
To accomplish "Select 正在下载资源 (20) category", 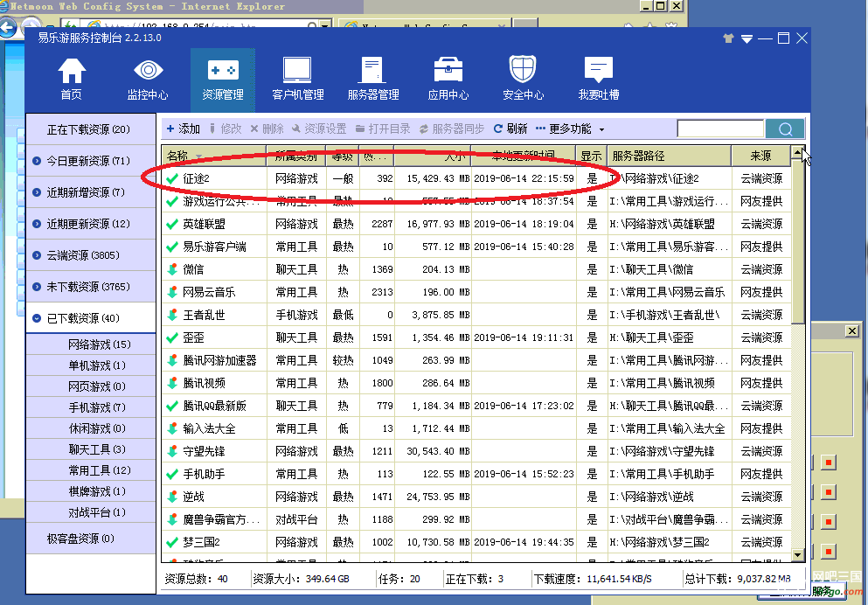I will [91, 129].
